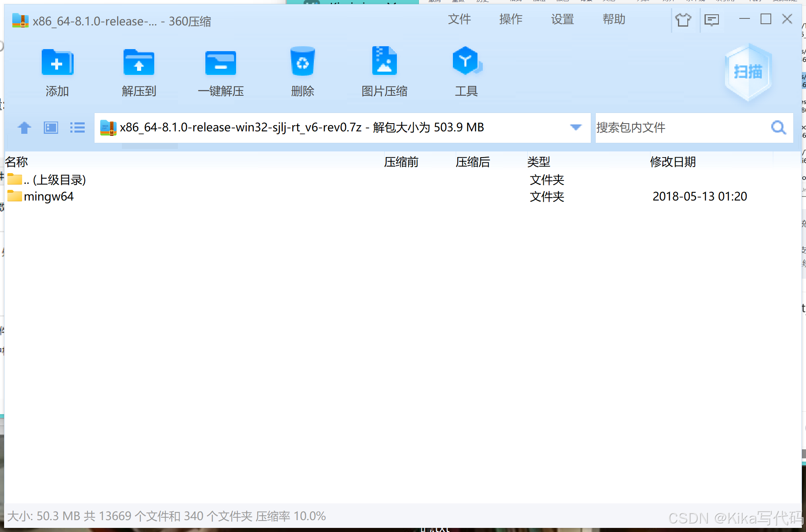Expand the archive path dropdown arrow
Viewport: 806px width, 532px height.
click(x=576, y=128)
